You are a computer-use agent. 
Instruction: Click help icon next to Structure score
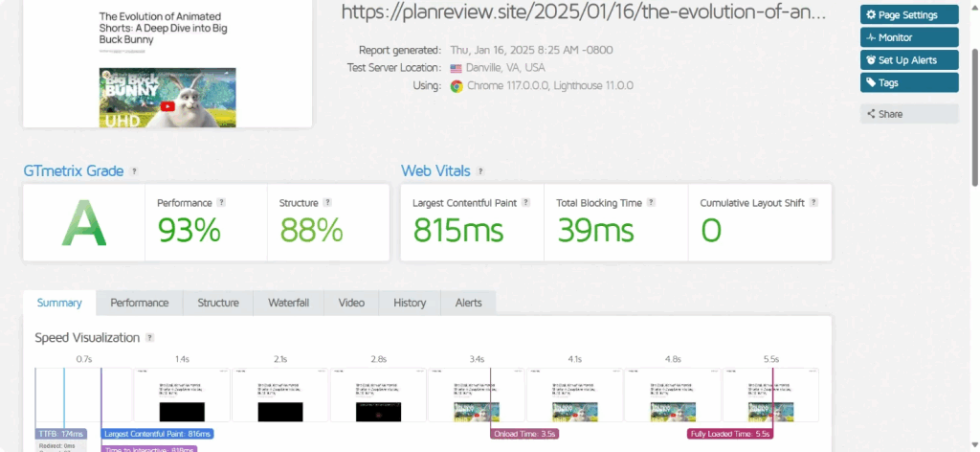coord(327,203)
